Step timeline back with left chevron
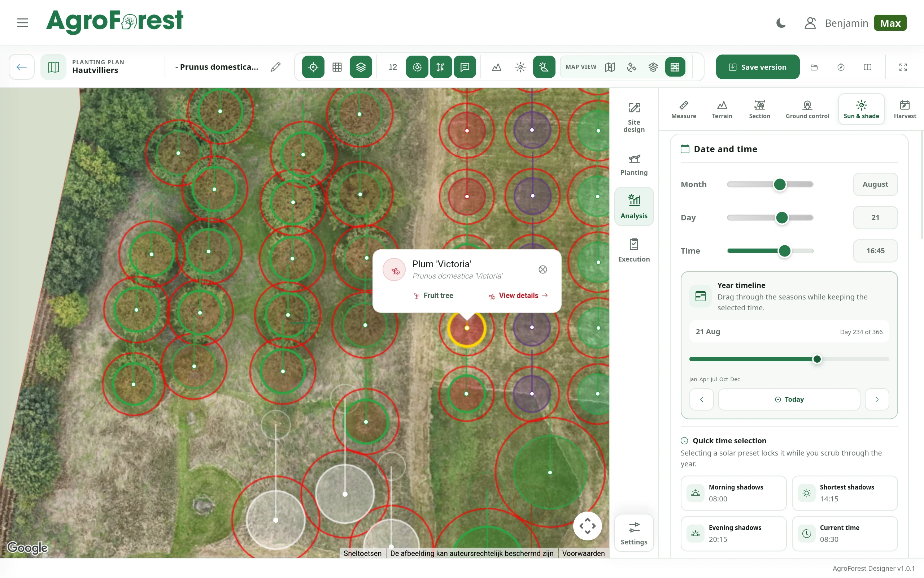This screenshot has height=578, width=924. [x=701, y=400]
